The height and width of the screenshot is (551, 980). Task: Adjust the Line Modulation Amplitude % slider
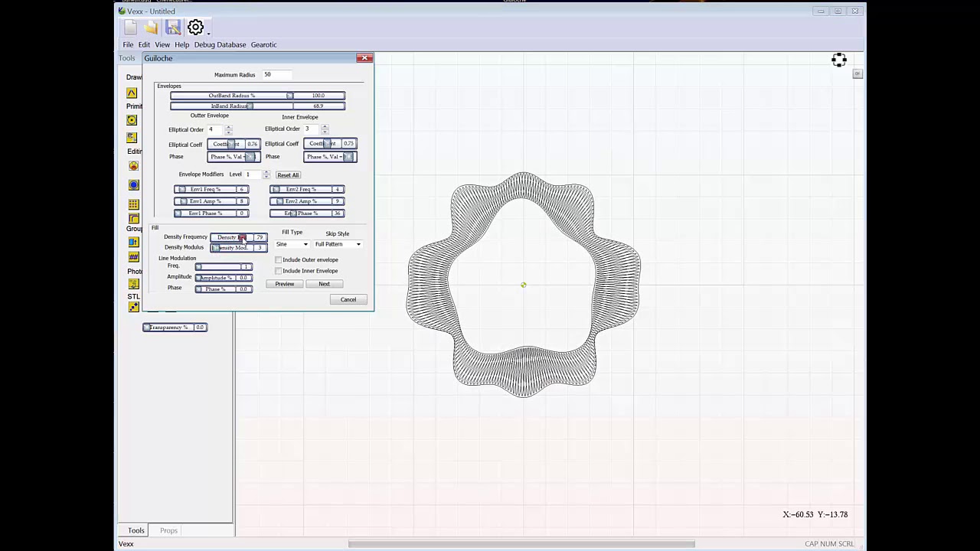[x=224, y=278]
